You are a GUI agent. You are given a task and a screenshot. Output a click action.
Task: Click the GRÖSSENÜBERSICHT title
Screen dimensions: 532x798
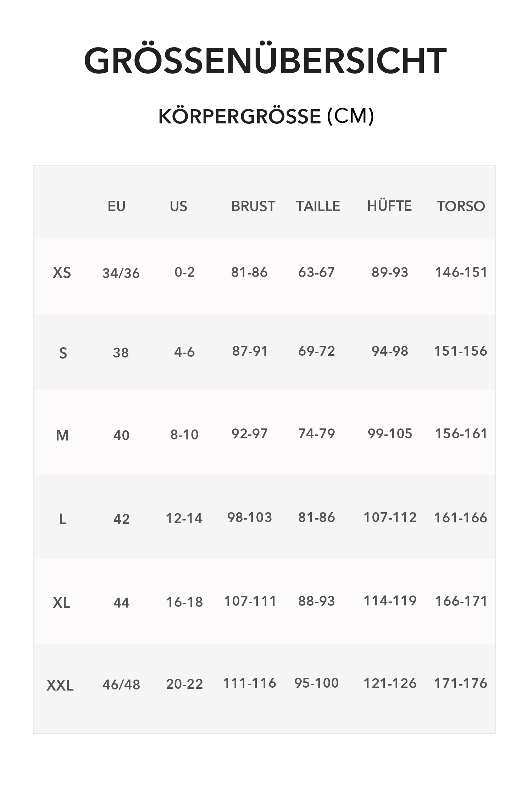(265, 61)
